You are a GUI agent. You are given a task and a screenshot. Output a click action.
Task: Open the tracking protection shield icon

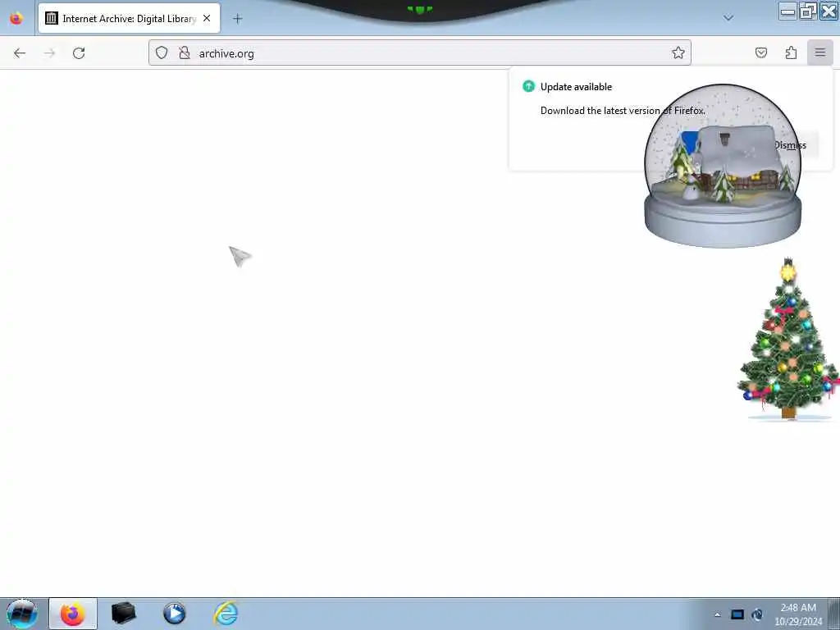coord(162,52)
